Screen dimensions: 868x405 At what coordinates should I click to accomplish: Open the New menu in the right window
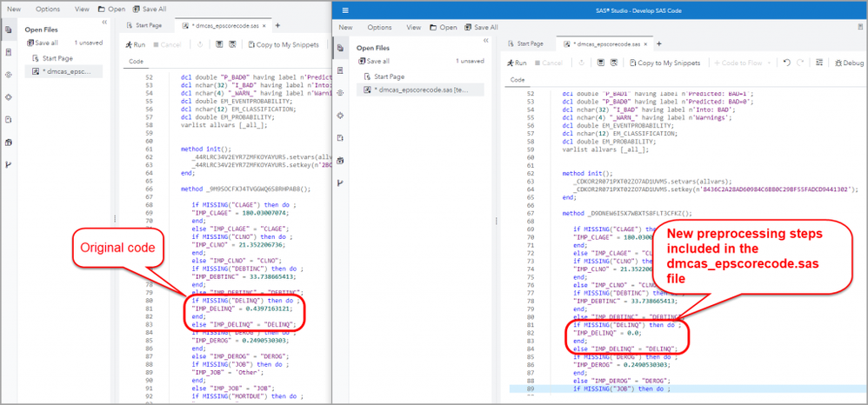coord(345,27)
